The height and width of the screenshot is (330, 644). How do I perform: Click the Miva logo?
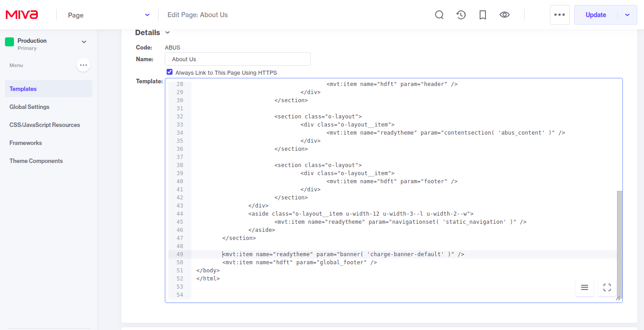point(22,15)
